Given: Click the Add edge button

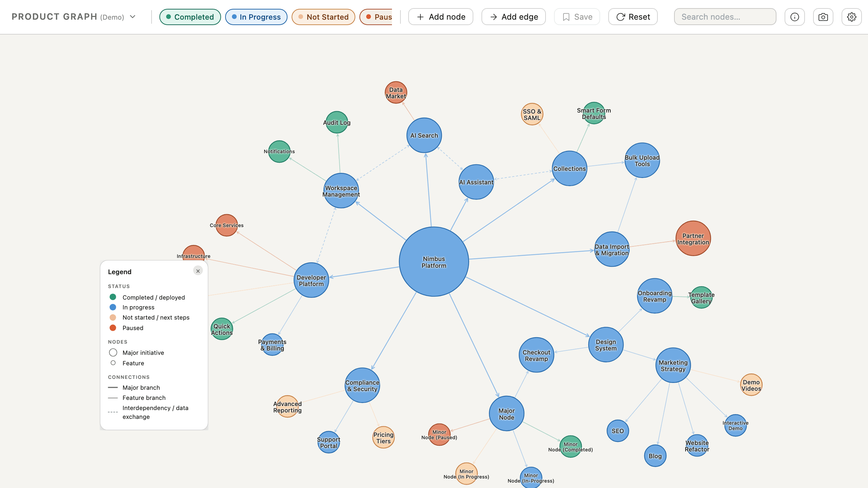Looking at the screenshot, I should tap(514, 17).
